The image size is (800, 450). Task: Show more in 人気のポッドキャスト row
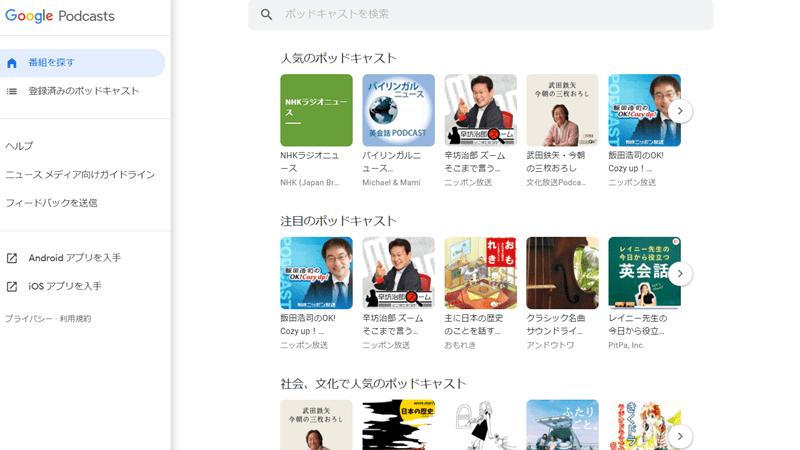(x=680, y=111)
